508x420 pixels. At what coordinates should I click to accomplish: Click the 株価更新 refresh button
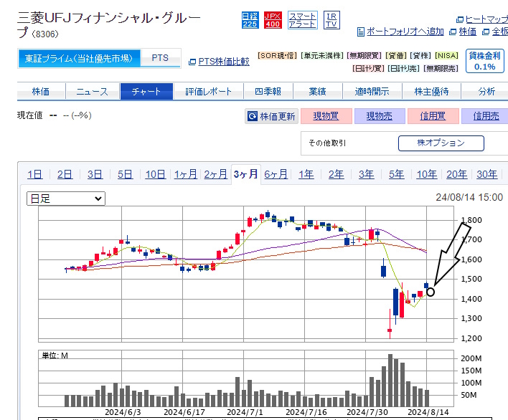(x=271, y=116)
